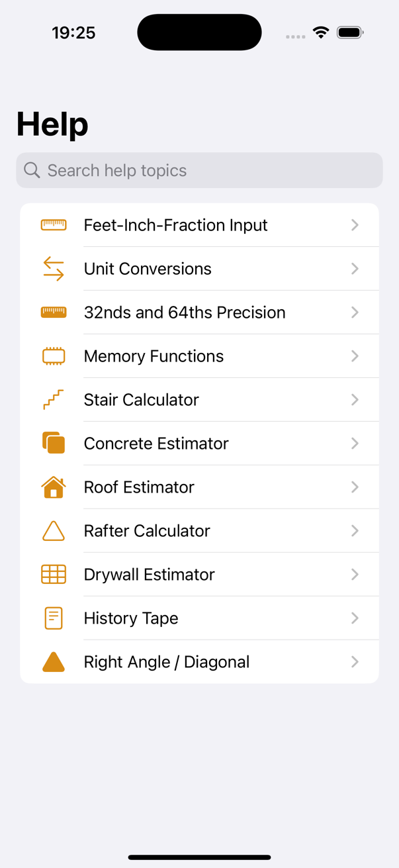Click the solid triangle icon for Right Angle / Diagonal
This screenshot has width=399, height=868.
pyautogui.click(x=54, y=661)
